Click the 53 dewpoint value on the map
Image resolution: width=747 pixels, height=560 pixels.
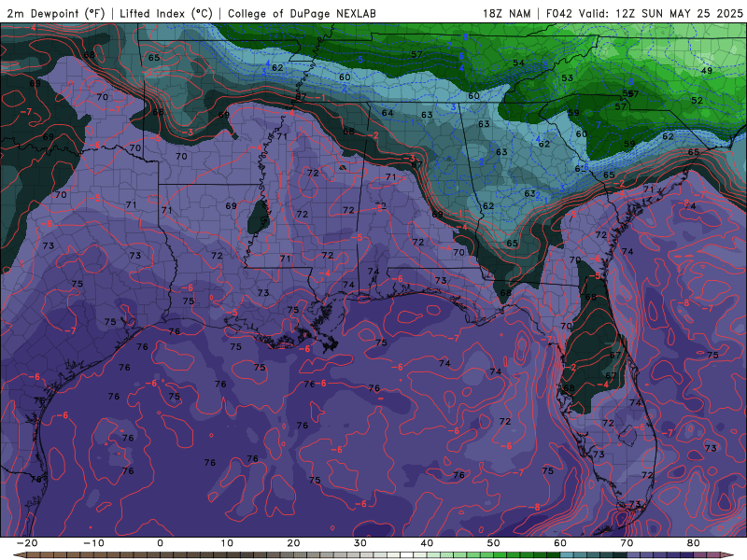[x=568, y=77]
